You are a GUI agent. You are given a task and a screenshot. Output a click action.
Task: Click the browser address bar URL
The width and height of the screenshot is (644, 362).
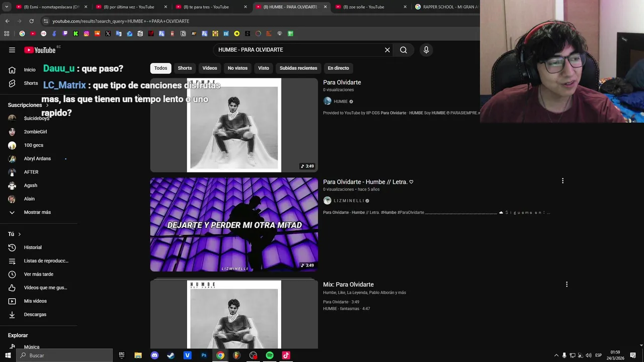[121, 21]
